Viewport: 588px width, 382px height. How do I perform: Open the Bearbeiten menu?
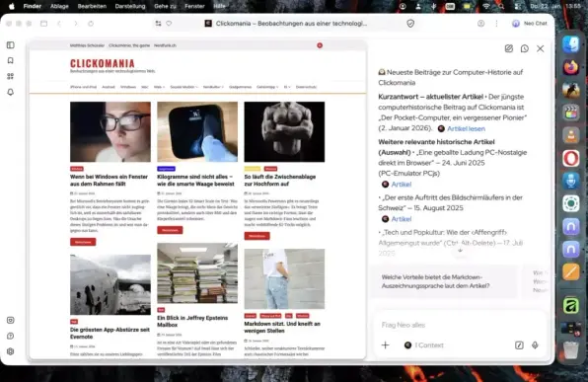click(92, 6)
